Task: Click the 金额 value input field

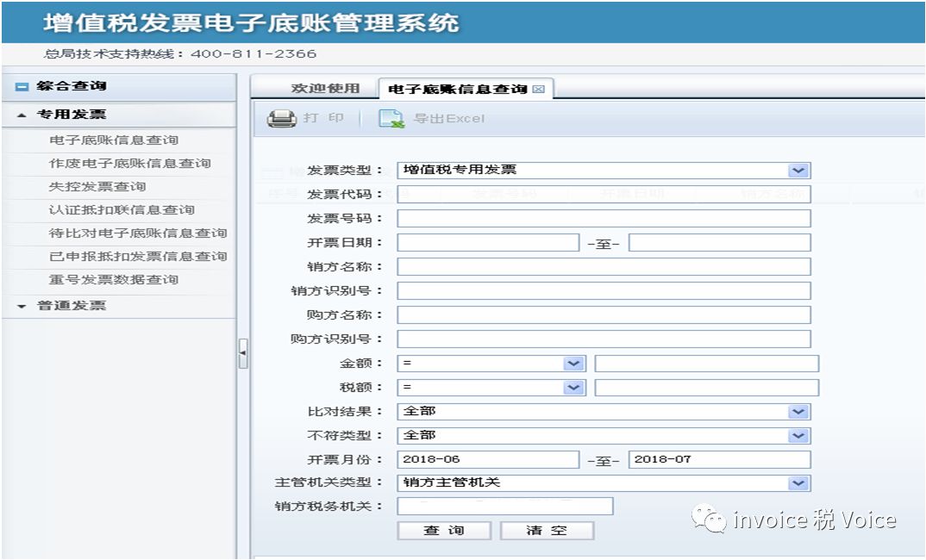Action: pyautogui.click(x=706, y=364)
